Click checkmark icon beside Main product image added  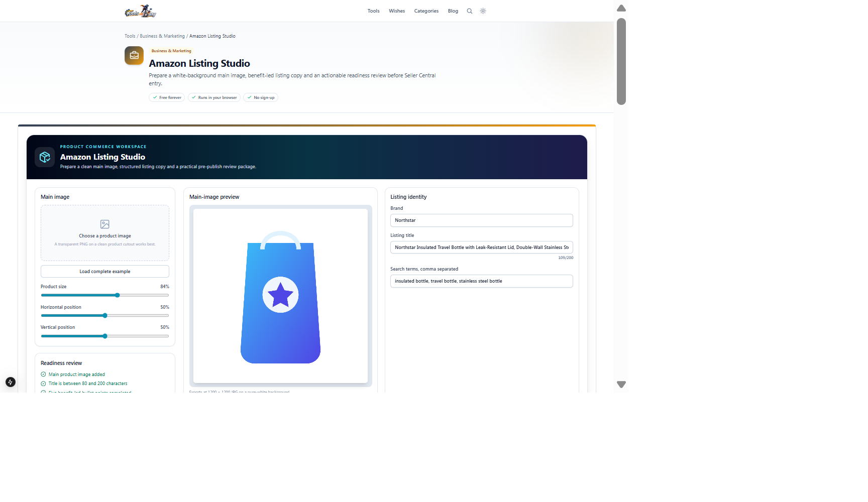[x=43, y=374]
